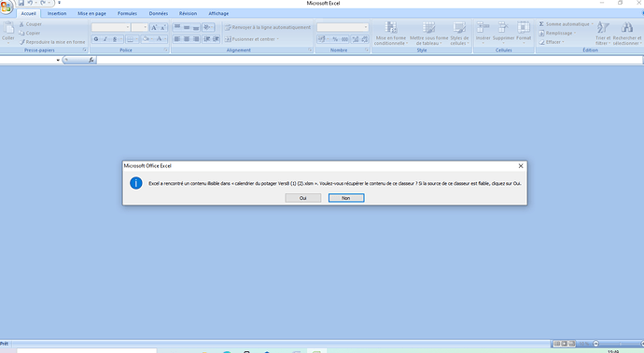Select the Couper scissors command
Image resolution: width=644 pixels, height=353 pixels.
click(x=31, y=24)
